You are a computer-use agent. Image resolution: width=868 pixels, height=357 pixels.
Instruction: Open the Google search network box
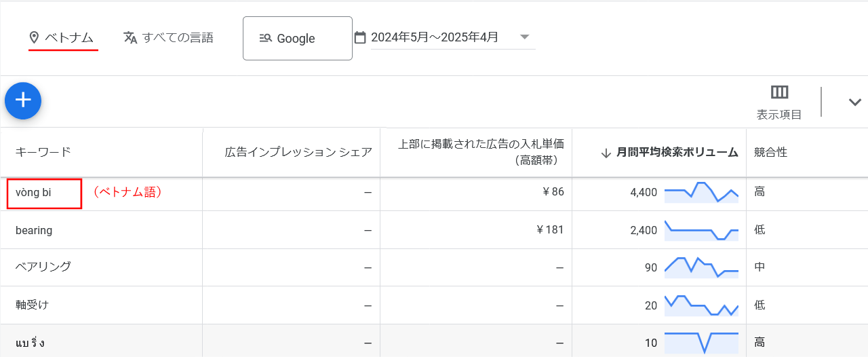[298, 38]
